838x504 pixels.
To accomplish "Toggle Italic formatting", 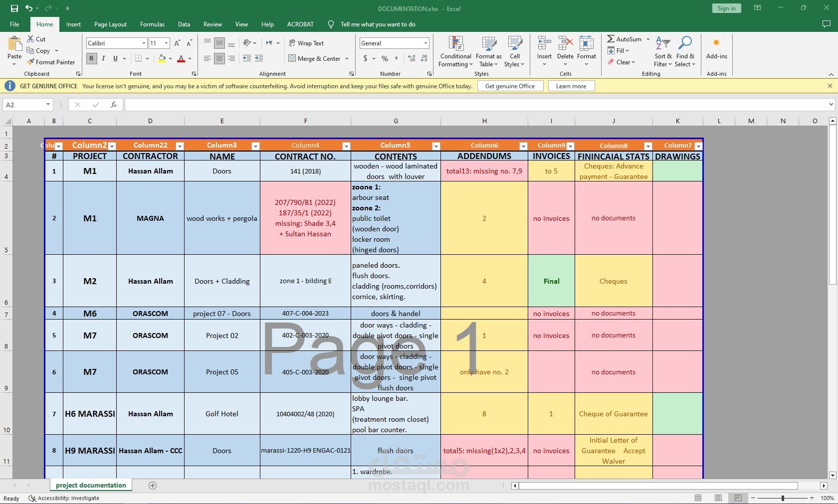I will pyautogui.click(x=103, y=58).
